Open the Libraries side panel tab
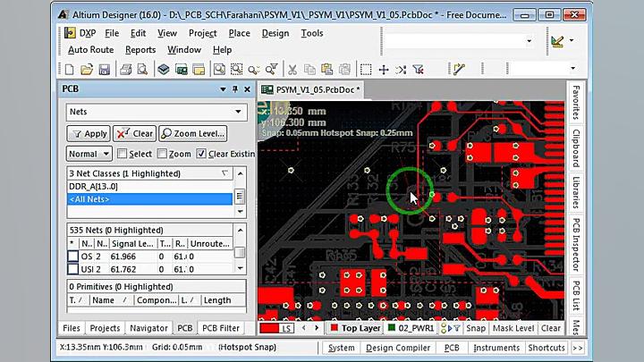This screenshot has height=362, width=644. [576, 192]
